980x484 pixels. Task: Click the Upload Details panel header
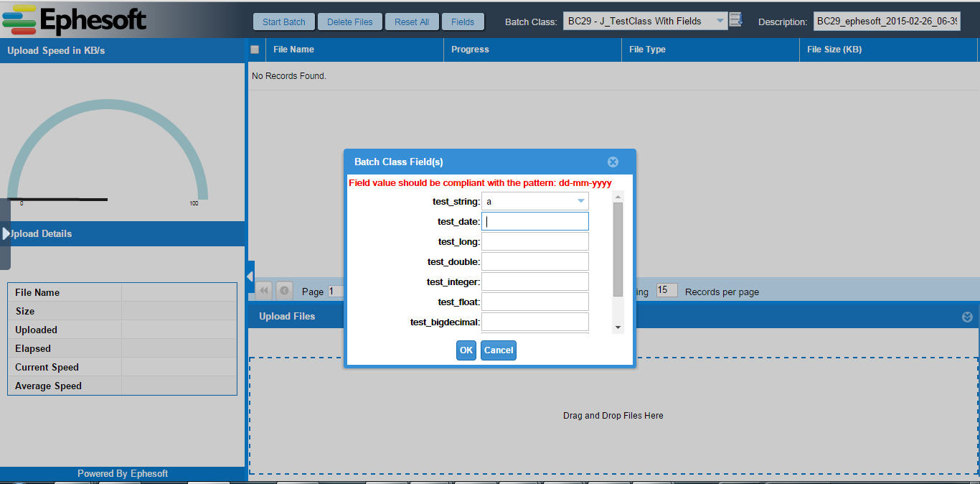(123, 233)
